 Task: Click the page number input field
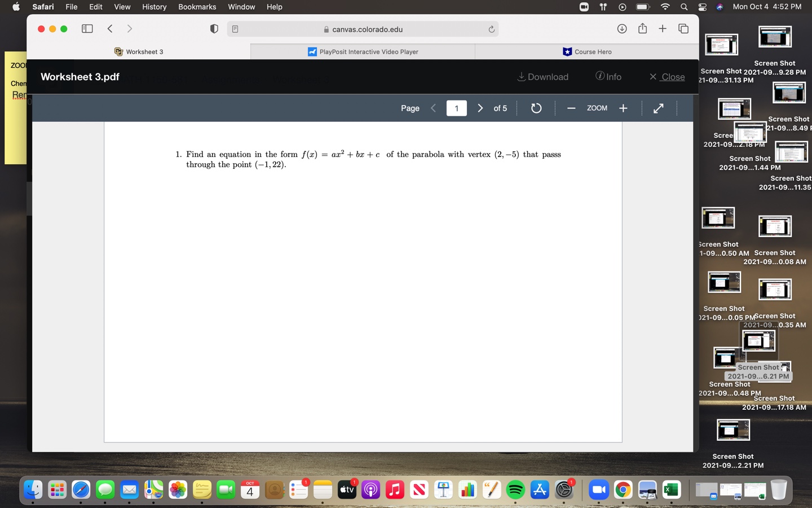pos(456,108)
